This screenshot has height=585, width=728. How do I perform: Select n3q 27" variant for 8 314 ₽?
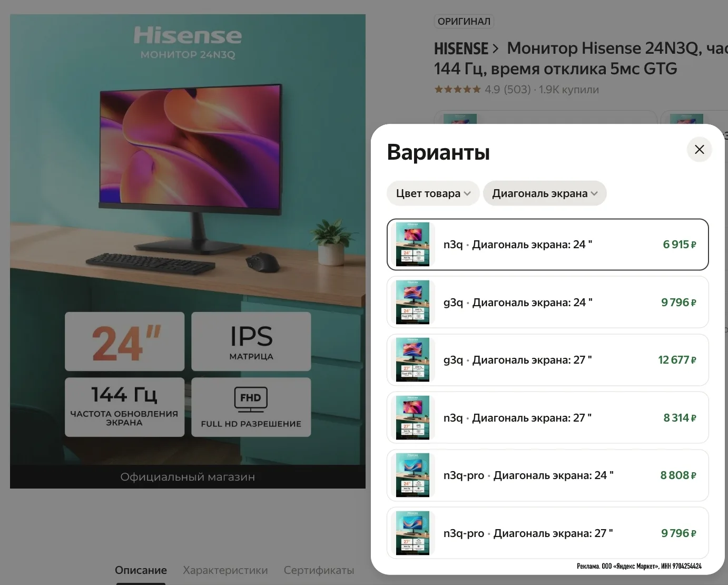pos(548,418)
